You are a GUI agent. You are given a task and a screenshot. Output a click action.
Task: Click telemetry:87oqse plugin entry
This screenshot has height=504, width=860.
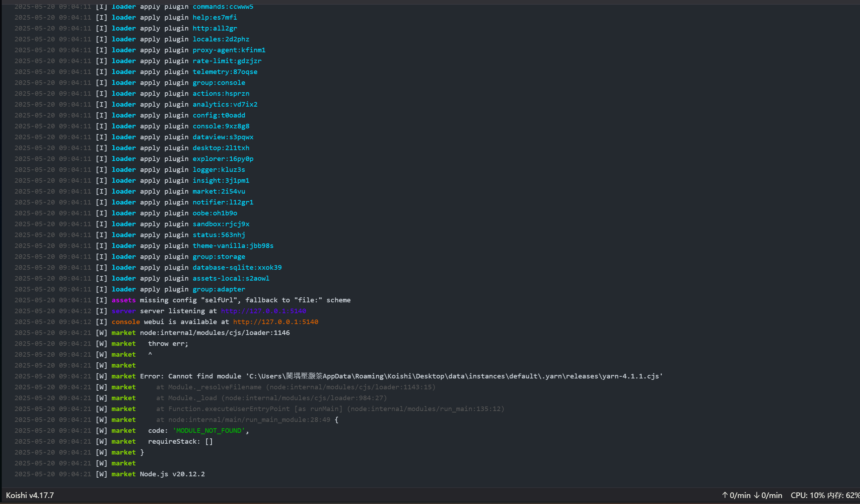pyautogui.click(x=225, y=72)
